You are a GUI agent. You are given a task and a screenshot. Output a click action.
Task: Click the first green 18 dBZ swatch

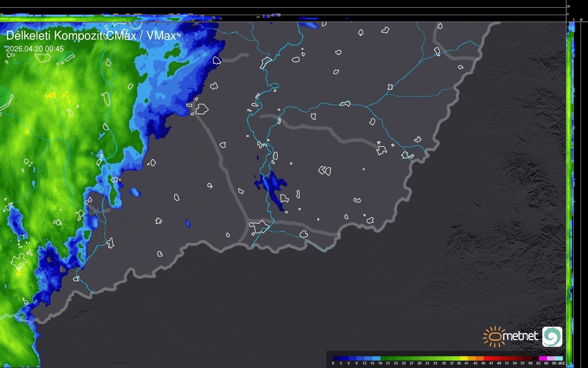pyautogui.click(x=384, y=358)
